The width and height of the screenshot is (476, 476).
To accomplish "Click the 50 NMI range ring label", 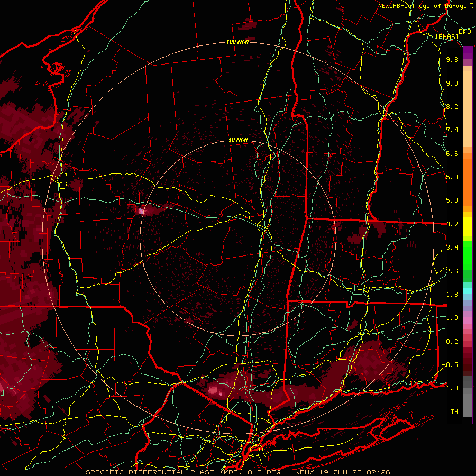I will point(238,140).
